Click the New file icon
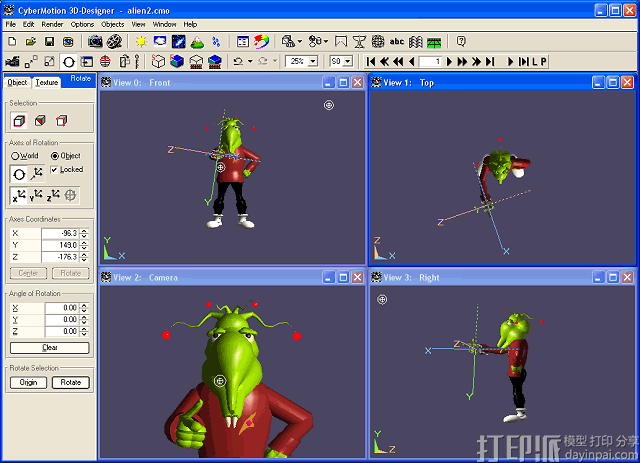Screen dimensions: 640x463 click(x=12, y=42)
